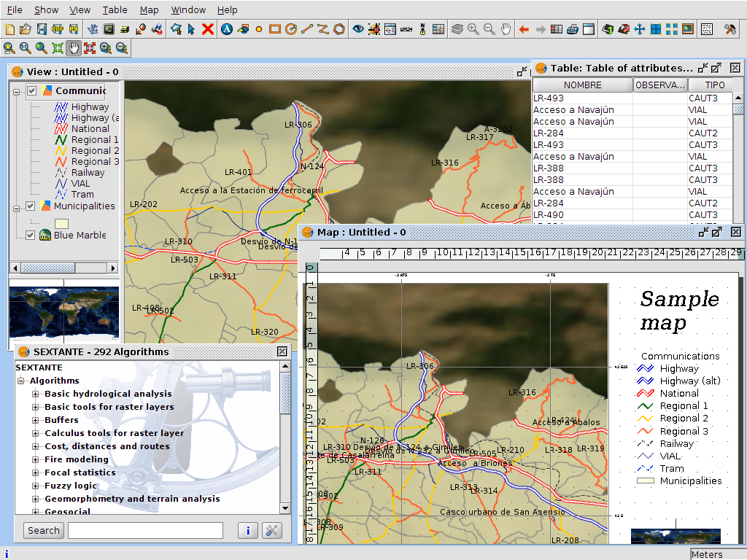
Task: Toggle the Municipalities layer visibility checkbox
Action: 30,206
